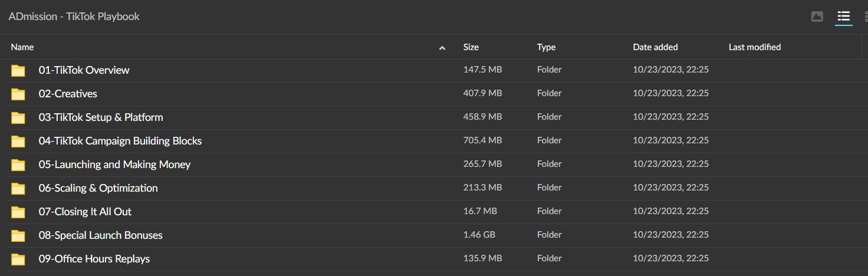This screenshot has width=868, height=276.
Task: Sort by the Type column header
Action: (x=546, y=47)
